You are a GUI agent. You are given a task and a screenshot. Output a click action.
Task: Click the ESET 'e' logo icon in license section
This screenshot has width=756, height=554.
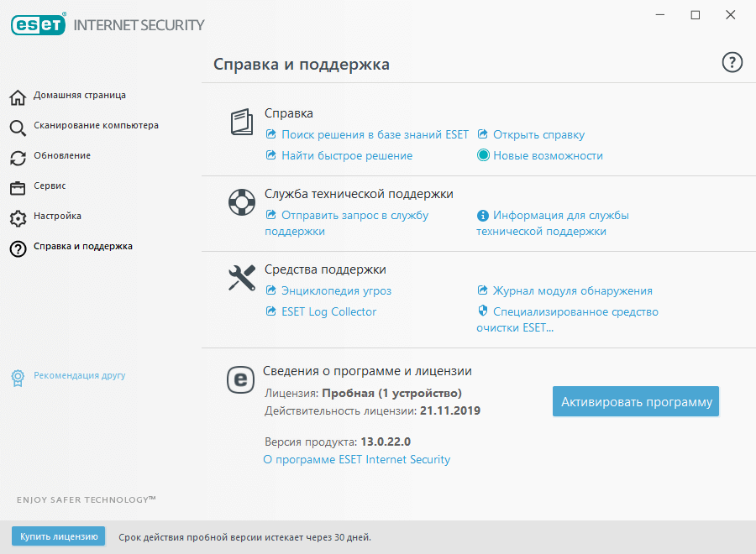pos(240,379)
